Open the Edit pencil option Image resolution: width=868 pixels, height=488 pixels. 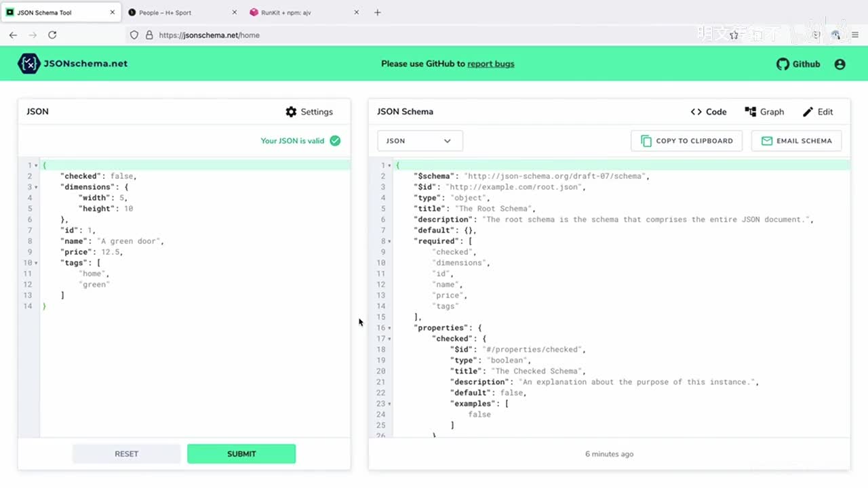[818, 112]
